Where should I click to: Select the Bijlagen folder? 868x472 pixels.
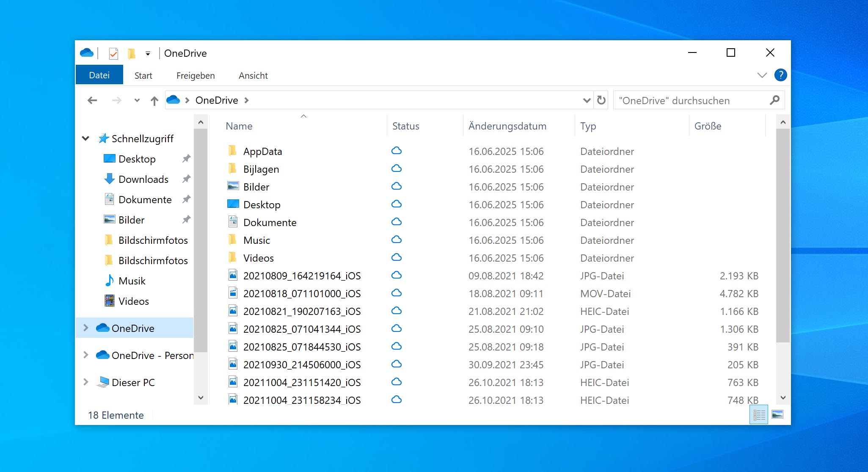click(x=261, y=169)
